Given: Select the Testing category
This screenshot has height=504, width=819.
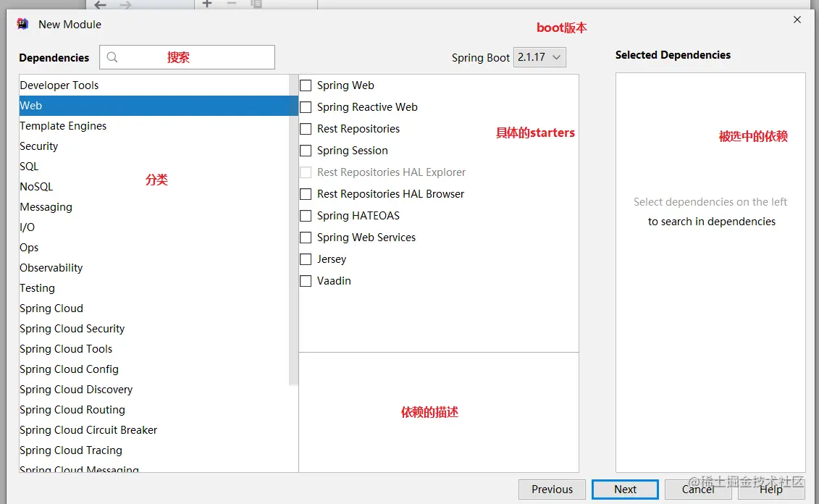Looking at the screenshot, I should point(154,287).
